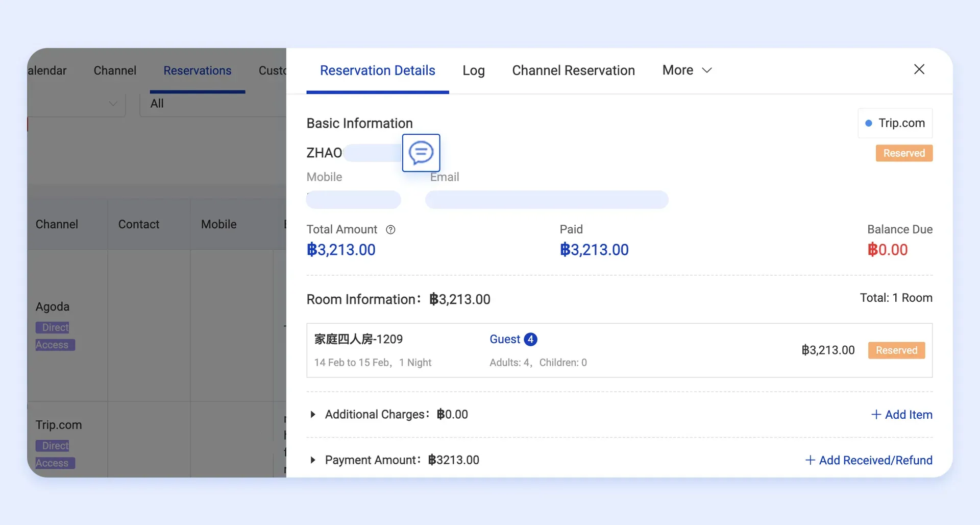This screenshot has height=525, width=980.
Task: Click the Trip.com channel source tag
Action: (x=895, y=123)
